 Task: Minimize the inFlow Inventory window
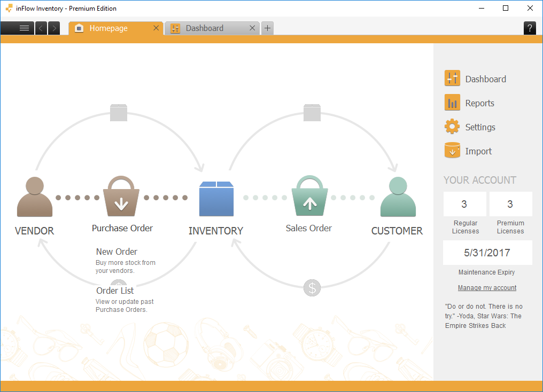(x=482, y=9)
